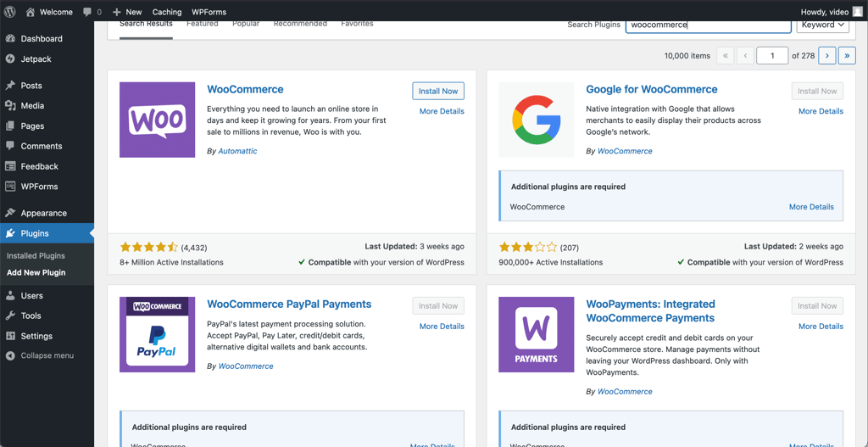Open Caching menu in admin bar
The width and height of the screenshot is (868, 447).
167,12
